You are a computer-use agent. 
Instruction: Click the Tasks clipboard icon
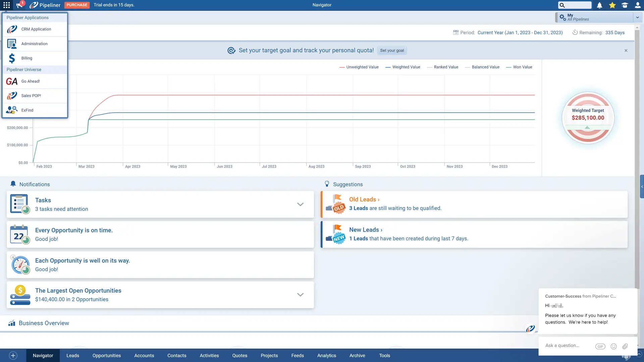pyautogui.click(x=20, y=204)
